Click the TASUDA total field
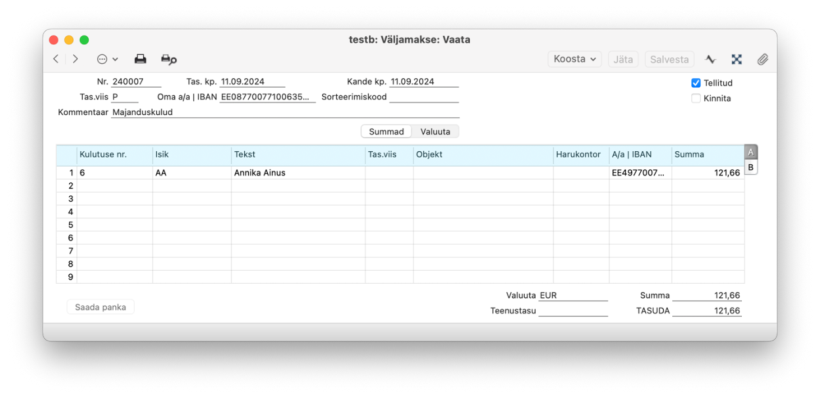 (x=707, y=311)
